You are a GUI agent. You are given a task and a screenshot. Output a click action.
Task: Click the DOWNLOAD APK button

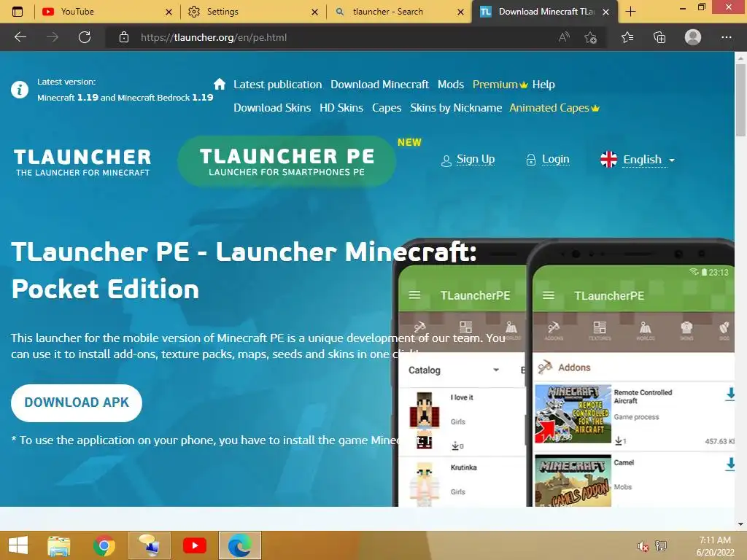click(76, 402)
